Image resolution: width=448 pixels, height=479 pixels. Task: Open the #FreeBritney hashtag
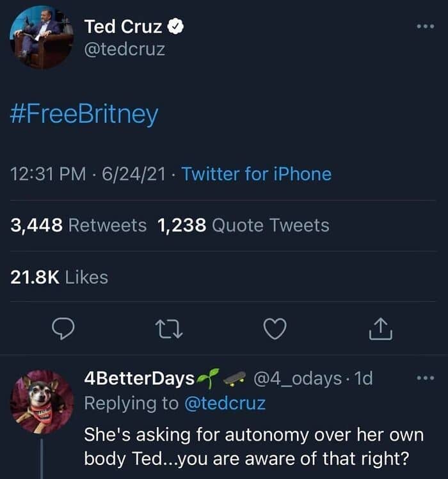pyautogui.click(x=84, y=114)
